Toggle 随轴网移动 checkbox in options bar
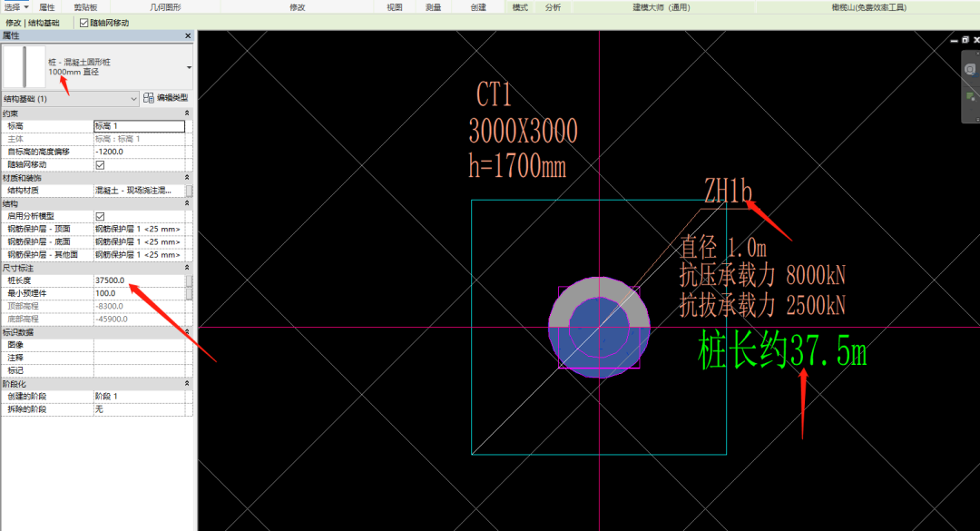This screenshot has width=980, height=531. point(83,23)
